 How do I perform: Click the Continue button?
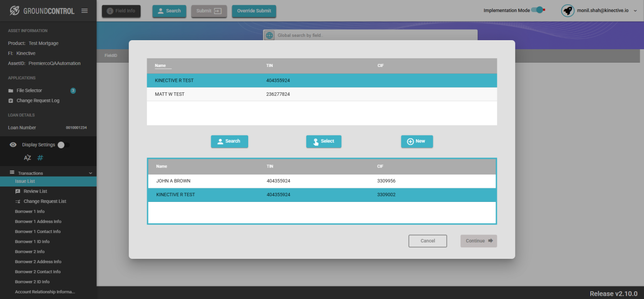coord(479,241)
